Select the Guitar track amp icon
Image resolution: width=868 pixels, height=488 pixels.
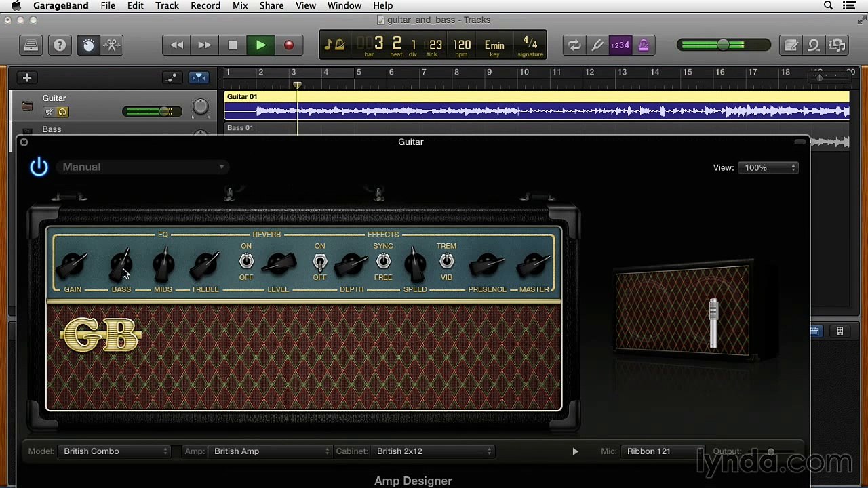[27, 106]
